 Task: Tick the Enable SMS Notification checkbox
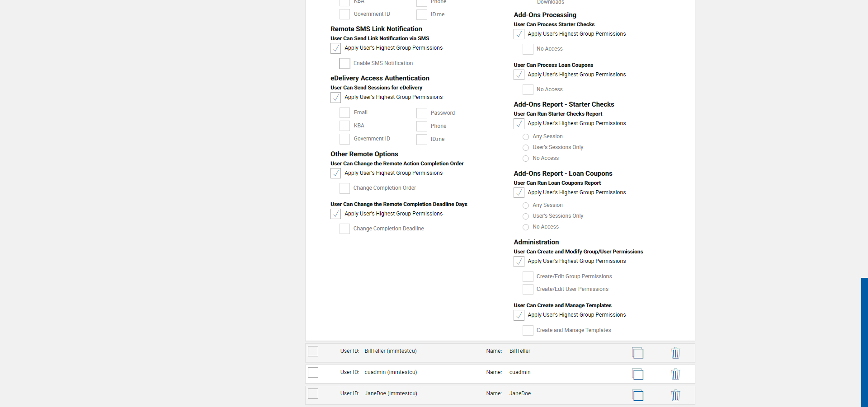[344, 63]
